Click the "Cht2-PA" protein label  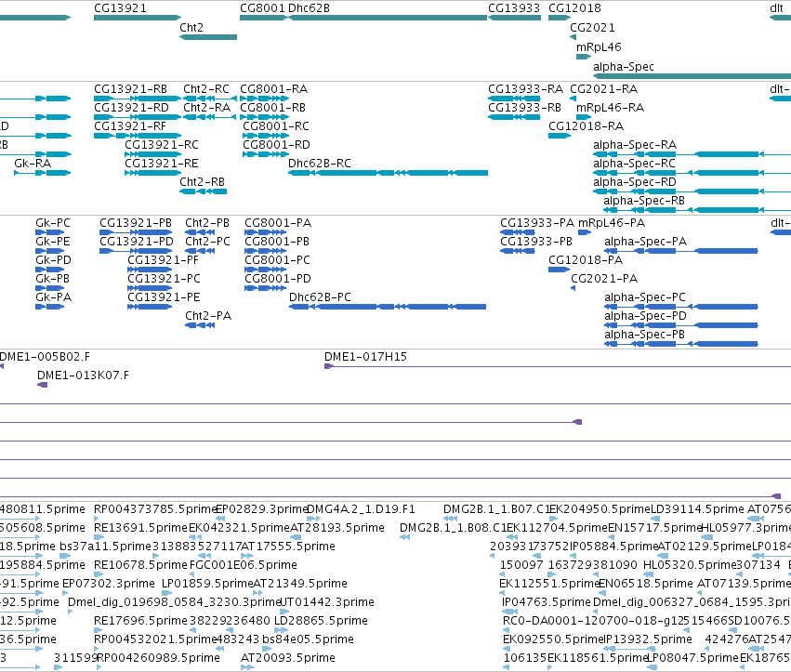point(208,316)
